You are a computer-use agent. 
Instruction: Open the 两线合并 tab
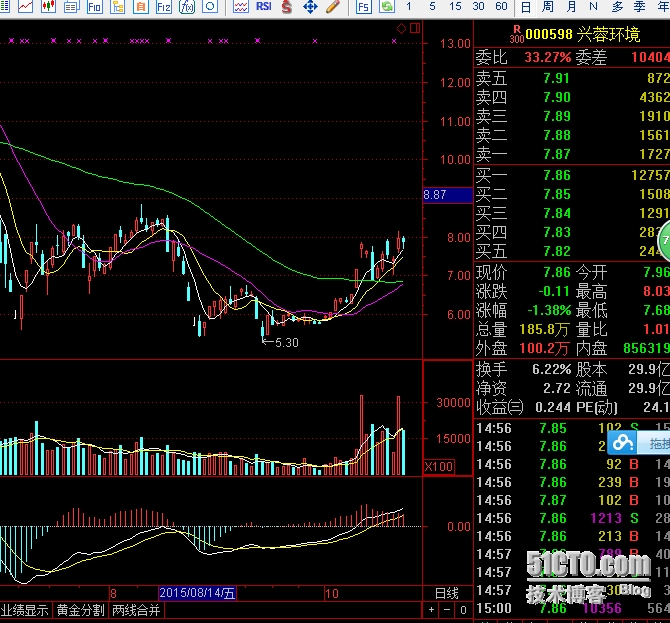click(136, 610)
